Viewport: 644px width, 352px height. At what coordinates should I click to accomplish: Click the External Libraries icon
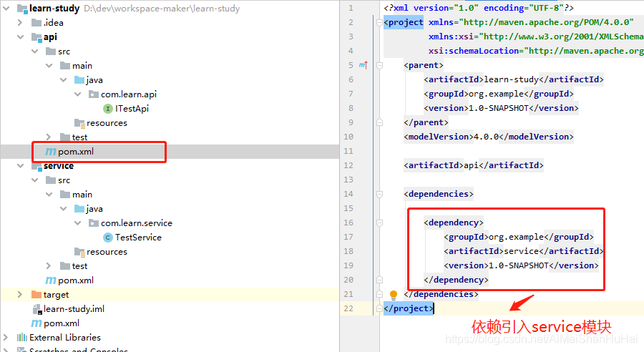point(21,337)
